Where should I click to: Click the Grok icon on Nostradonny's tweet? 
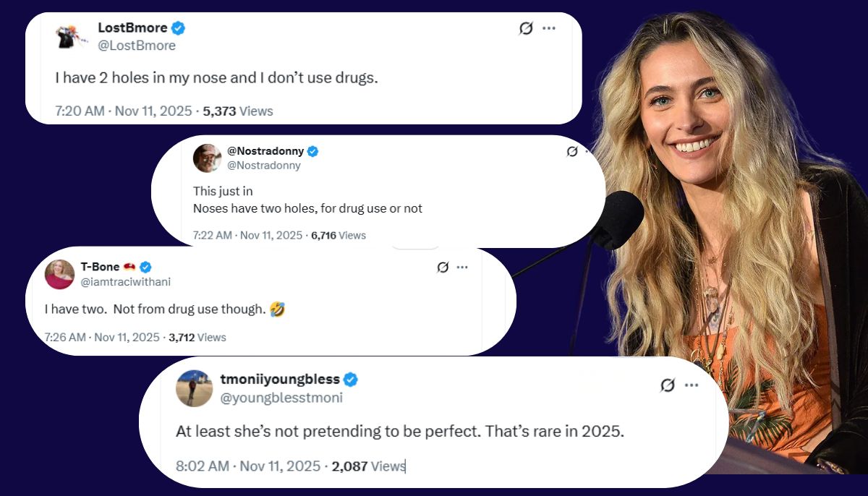(572, 151)
